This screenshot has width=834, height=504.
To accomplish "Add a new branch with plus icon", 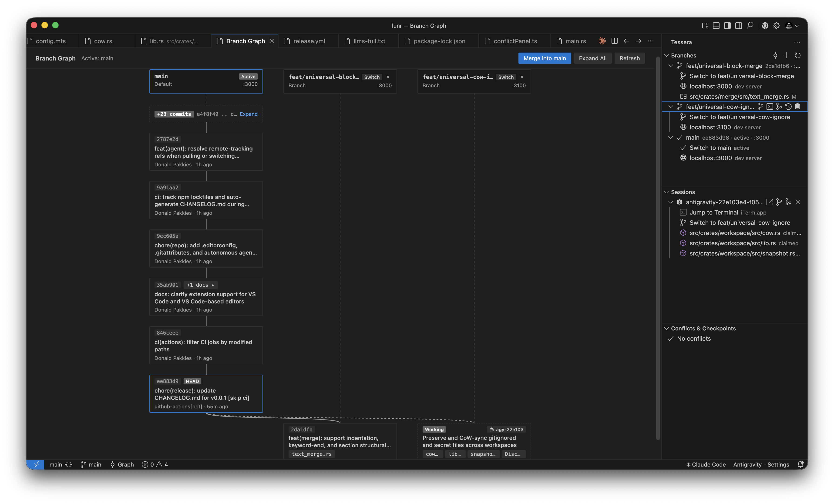I will click(786, 55).
